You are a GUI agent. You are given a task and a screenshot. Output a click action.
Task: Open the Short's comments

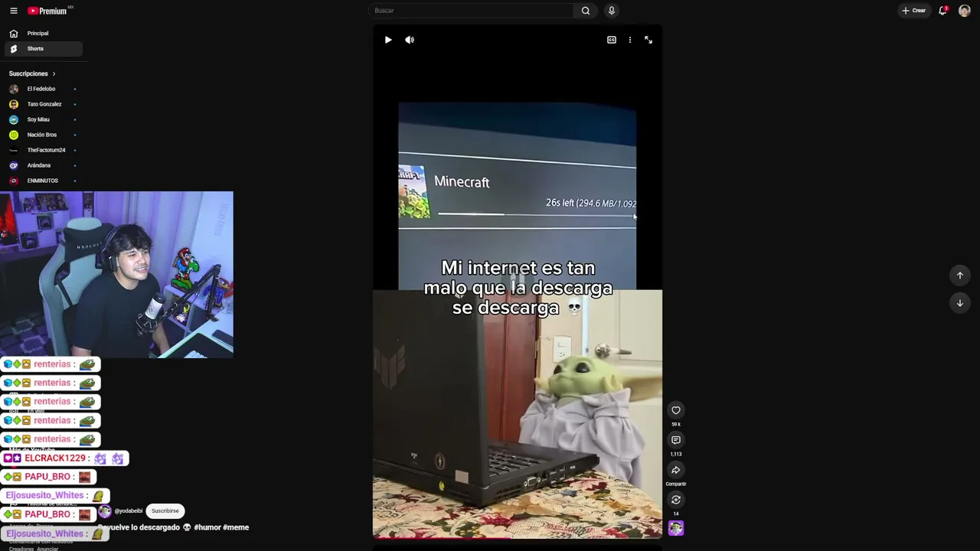click(676, 440)
